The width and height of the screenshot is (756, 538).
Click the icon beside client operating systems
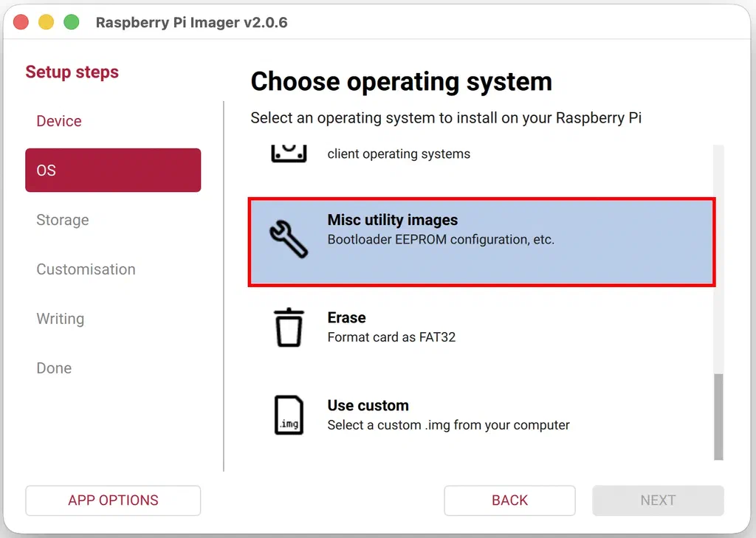289,154
